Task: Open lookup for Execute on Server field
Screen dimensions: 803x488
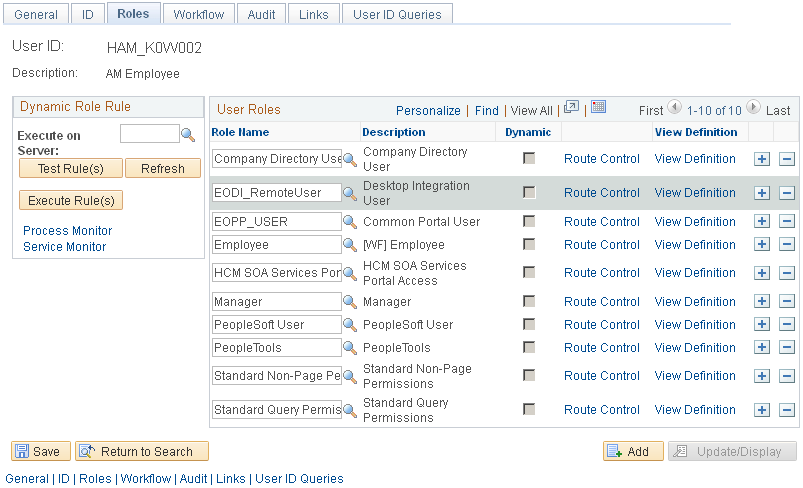Action: pos(188,135)
